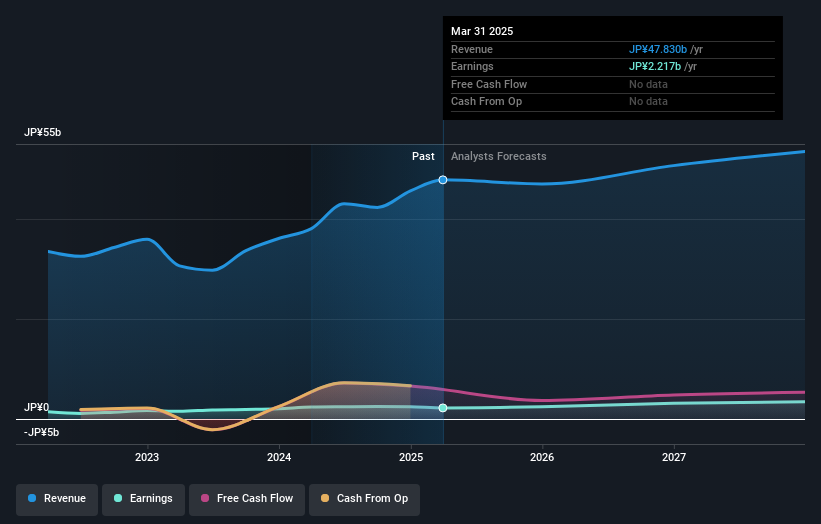Click the 2025 x-axis label
This screenshot has width=821, height=524.
(411, 457)
